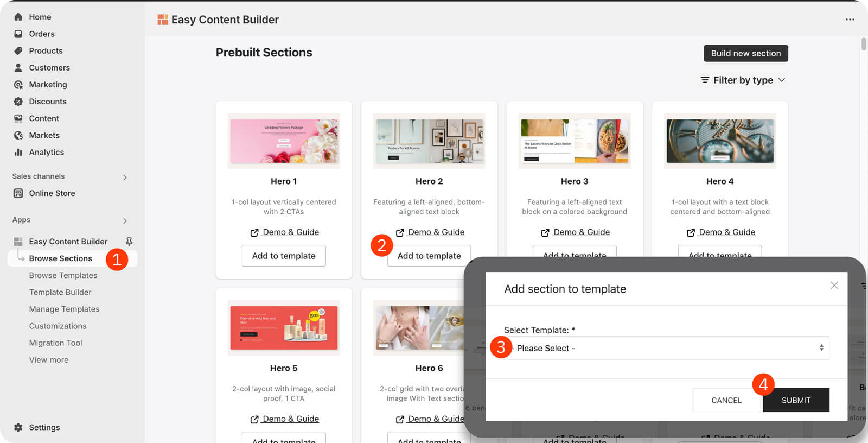Click the Discounts badge icon

pyautogui.click(x=18, y=102)
